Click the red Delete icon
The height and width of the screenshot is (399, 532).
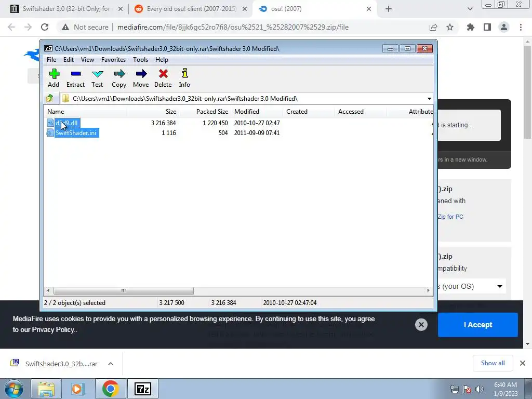coord(163,78)
